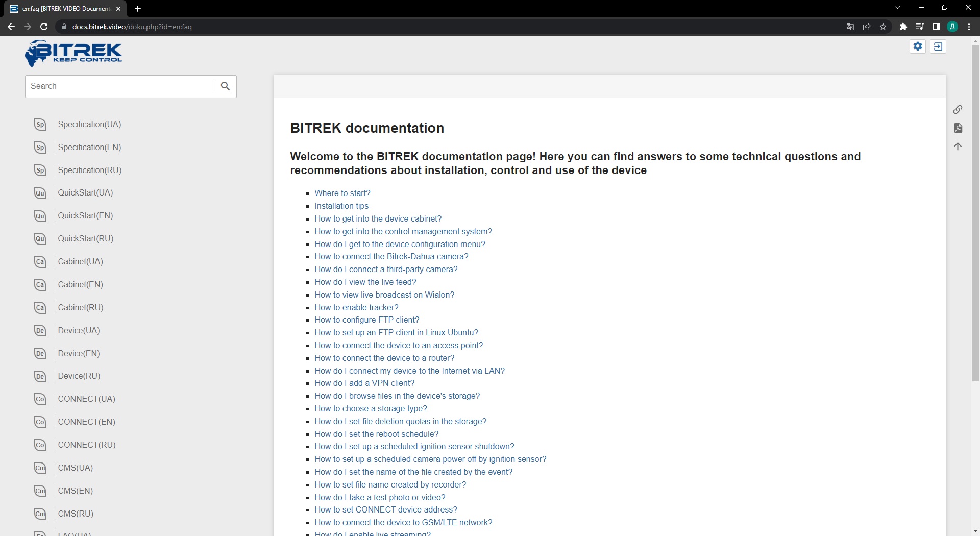
Task: Open the settings gear icon
Action: [918, 46]
